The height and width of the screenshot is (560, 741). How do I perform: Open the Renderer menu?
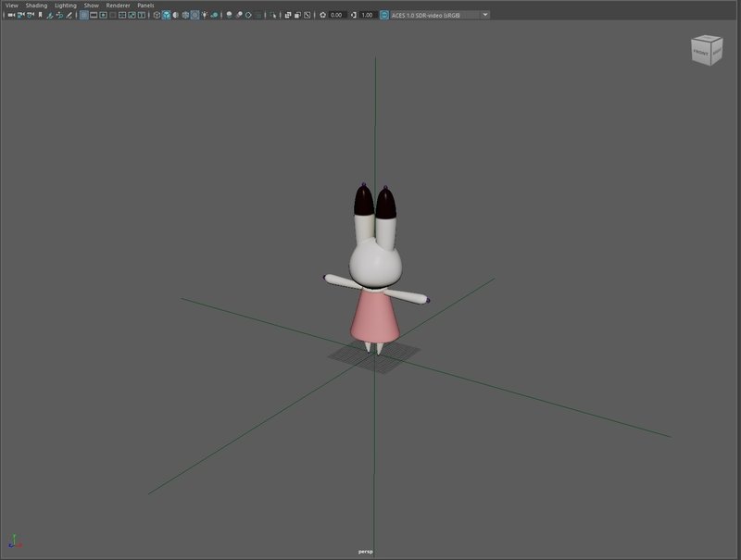118,6
